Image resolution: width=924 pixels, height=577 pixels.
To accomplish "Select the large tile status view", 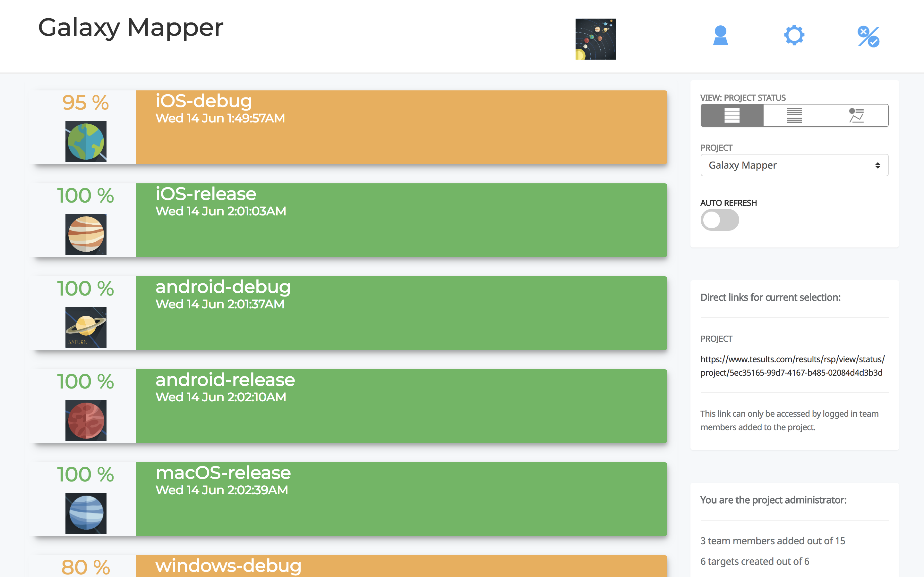I will click(732, 115).
